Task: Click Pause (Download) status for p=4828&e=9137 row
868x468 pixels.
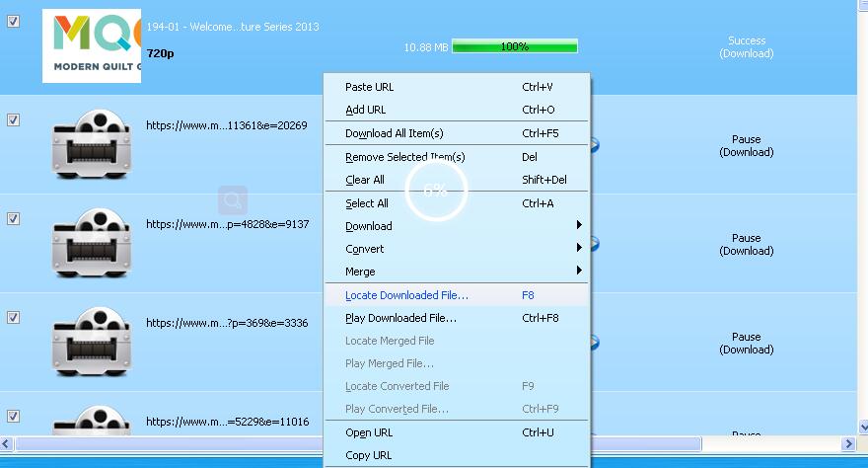Action: point(747,244)
